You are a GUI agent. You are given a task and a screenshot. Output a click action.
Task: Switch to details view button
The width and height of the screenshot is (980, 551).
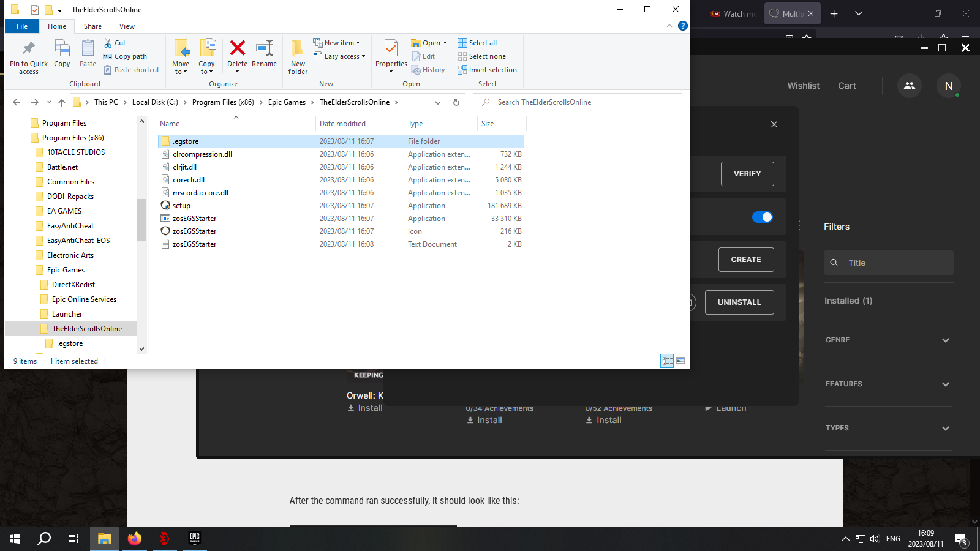point(667,361)
